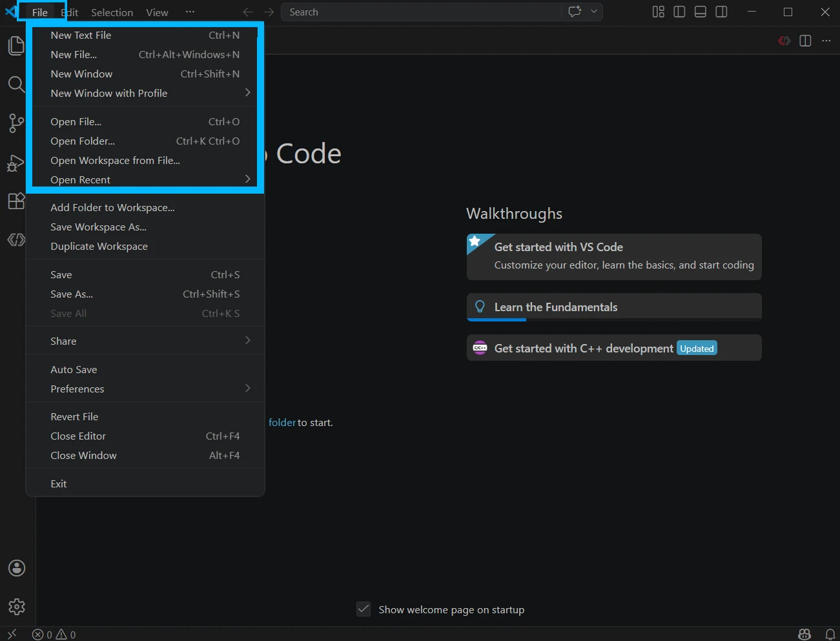Expand the chat dropdown chevron
The height and width of the screenshot is (641, 840).
click(594, 12)
